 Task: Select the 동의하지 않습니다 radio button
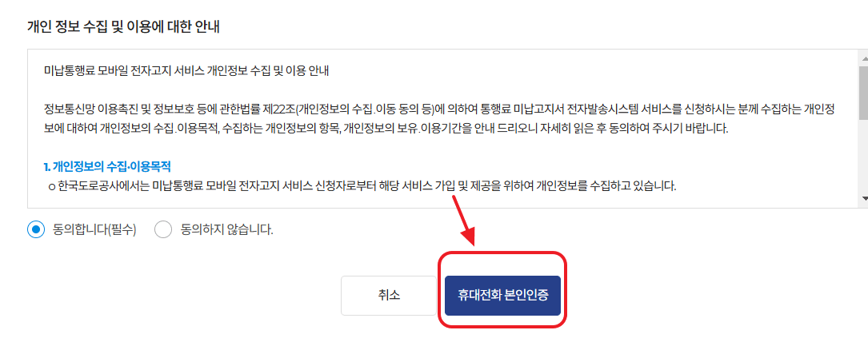(163, 229)
